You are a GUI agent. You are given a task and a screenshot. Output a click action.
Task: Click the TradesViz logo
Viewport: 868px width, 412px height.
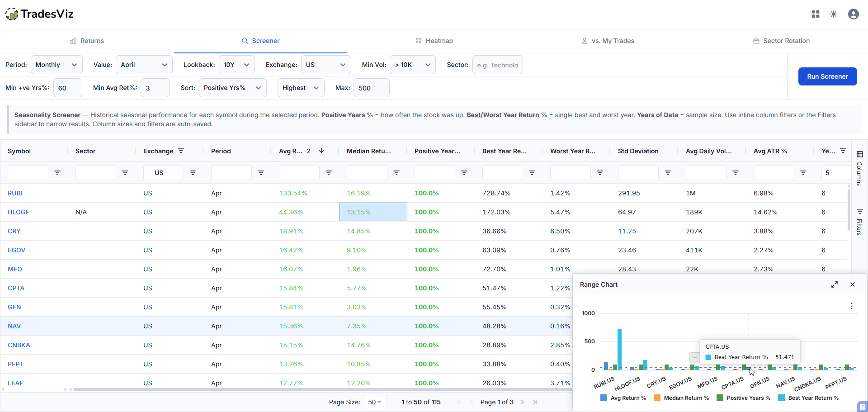coord(39,14)
